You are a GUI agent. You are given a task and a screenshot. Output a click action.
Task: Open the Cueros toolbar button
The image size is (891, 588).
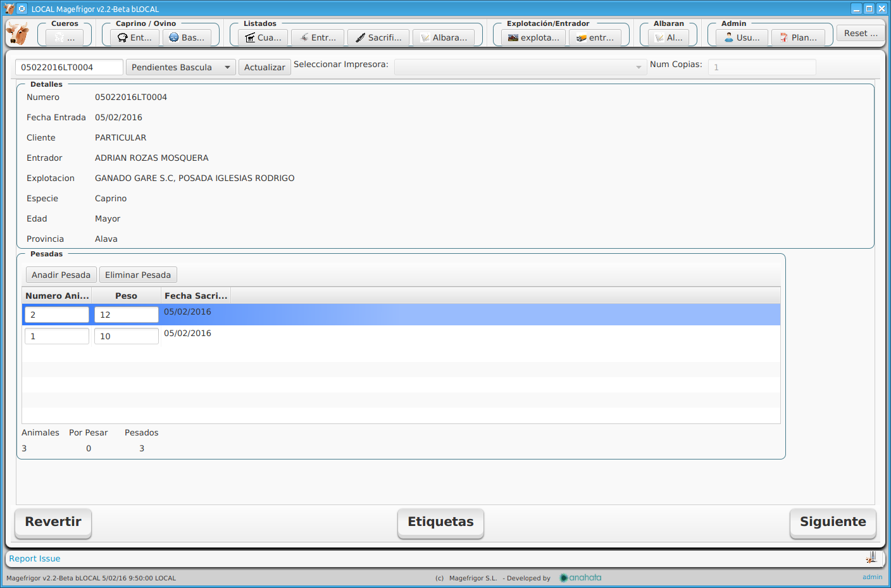65,37
